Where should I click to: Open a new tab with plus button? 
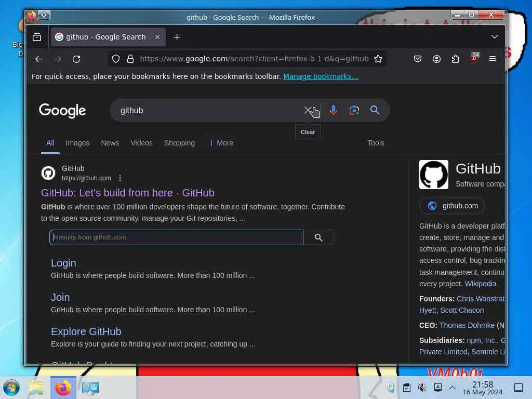click(x=177, y=37)
